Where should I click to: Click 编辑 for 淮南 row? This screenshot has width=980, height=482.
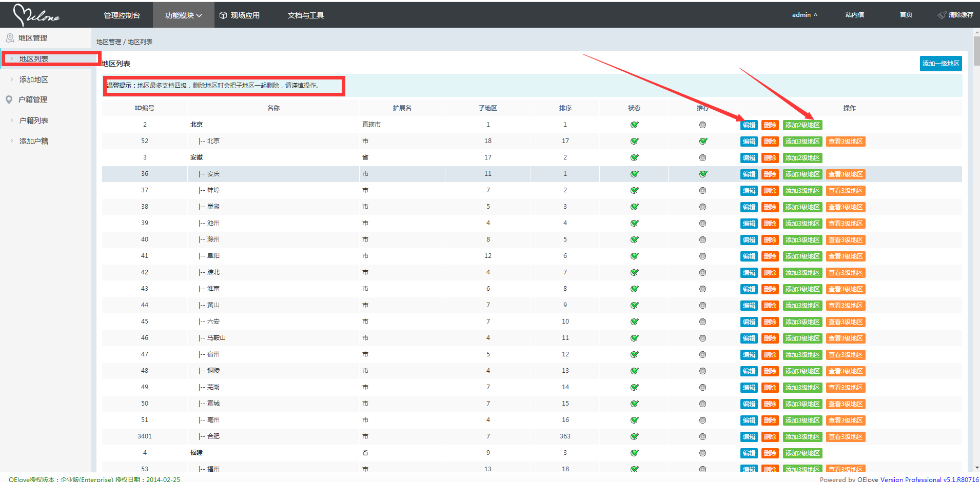749,289
